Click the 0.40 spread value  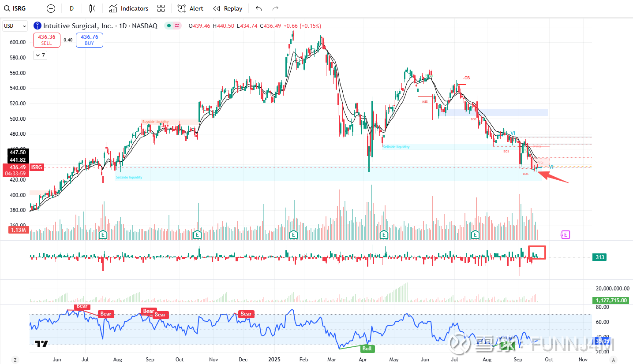[68, 40]
